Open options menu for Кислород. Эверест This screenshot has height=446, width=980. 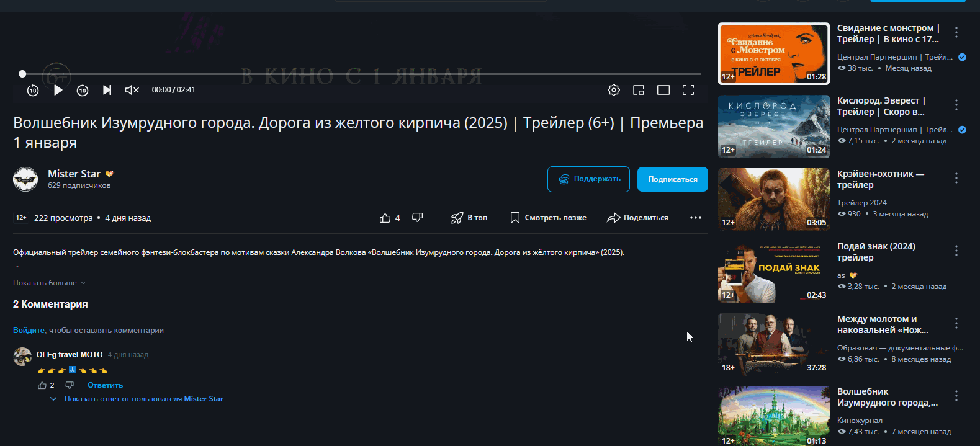956,105
